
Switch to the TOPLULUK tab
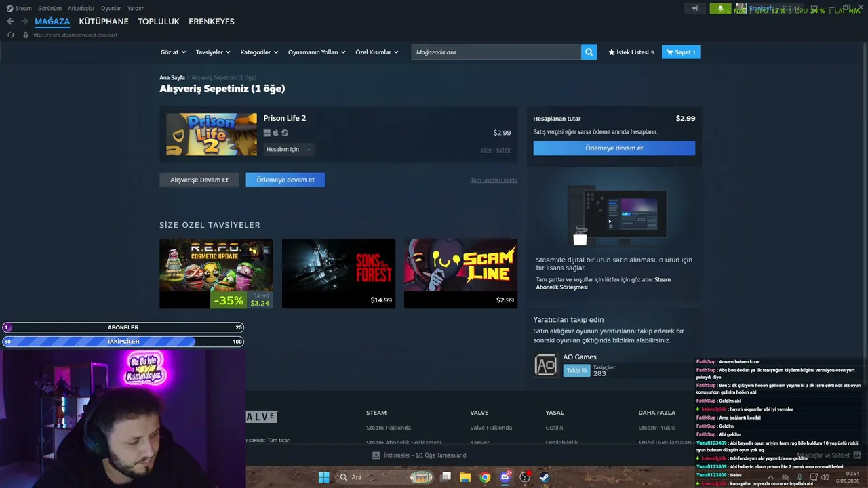point(159,22)
